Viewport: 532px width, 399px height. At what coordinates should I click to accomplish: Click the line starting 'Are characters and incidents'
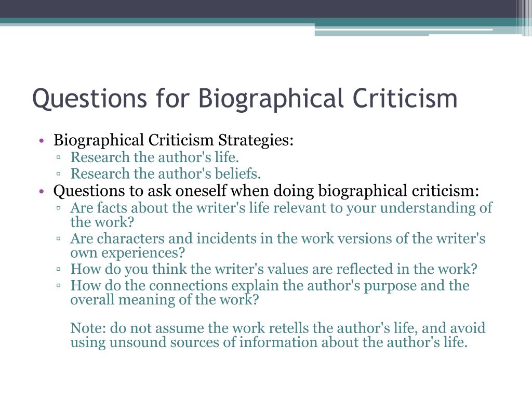click(278, 238)
